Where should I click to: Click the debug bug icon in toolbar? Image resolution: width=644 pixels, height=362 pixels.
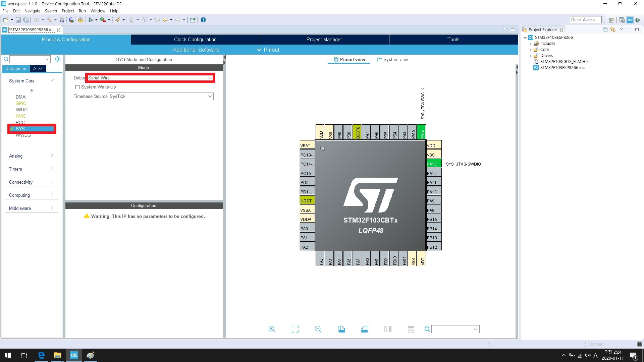(x=90, y=20)
